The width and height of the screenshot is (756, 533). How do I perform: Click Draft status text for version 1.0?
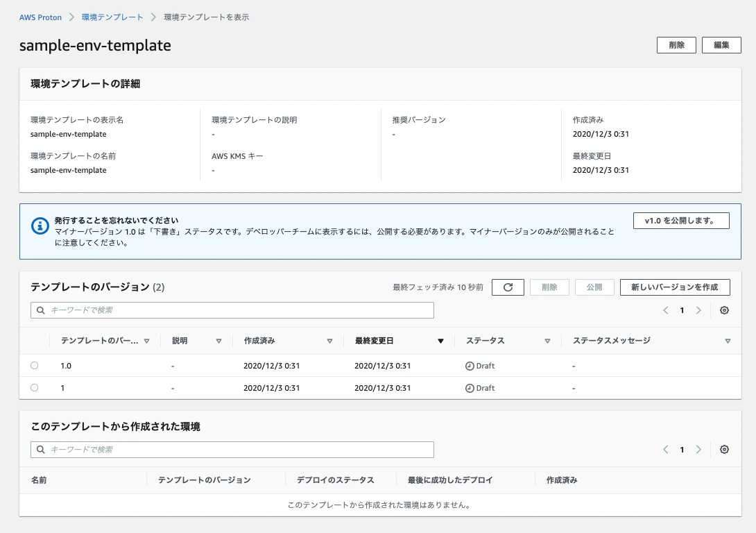click(486, 366)
